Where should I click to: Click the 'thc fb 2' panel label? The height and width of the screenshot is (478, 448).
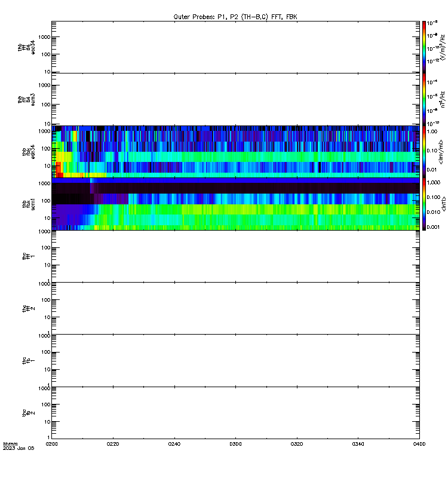pyautogui.click(x=29, y=413)
